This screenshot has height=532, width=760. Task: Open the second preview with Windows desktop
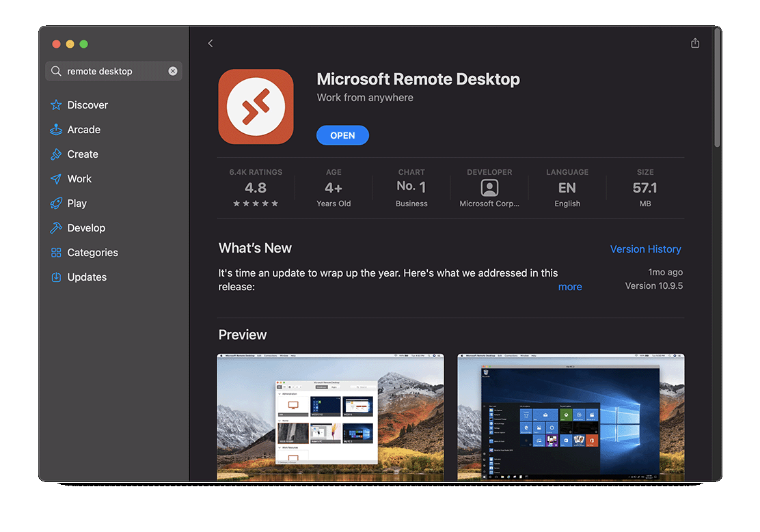pyautogui.click(x=571, y=417)
